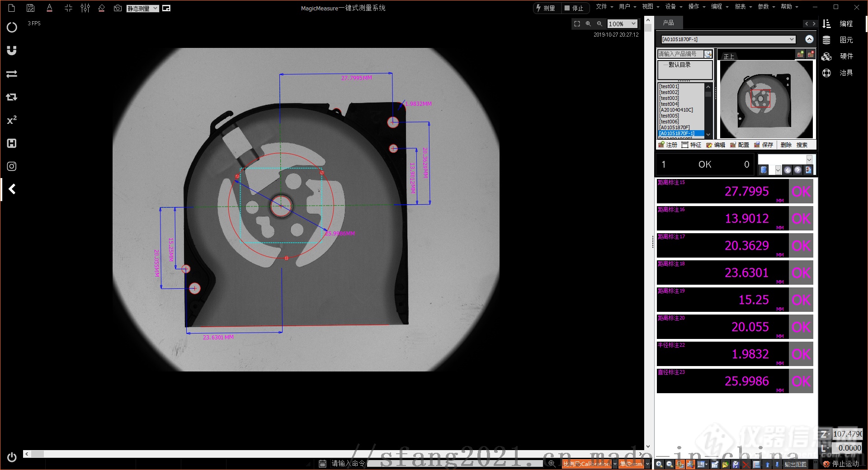Screen dimensions: 868x470
Task: Open the sliders adjustment icon
Action: click(85, 8)
